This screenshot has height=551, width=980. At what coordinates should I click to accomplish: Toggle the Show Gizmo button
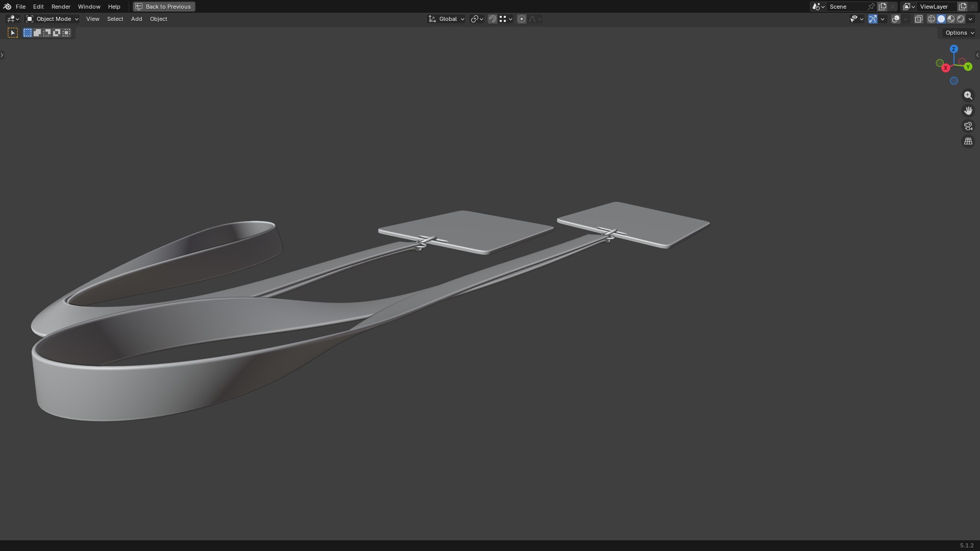[873, 19]
